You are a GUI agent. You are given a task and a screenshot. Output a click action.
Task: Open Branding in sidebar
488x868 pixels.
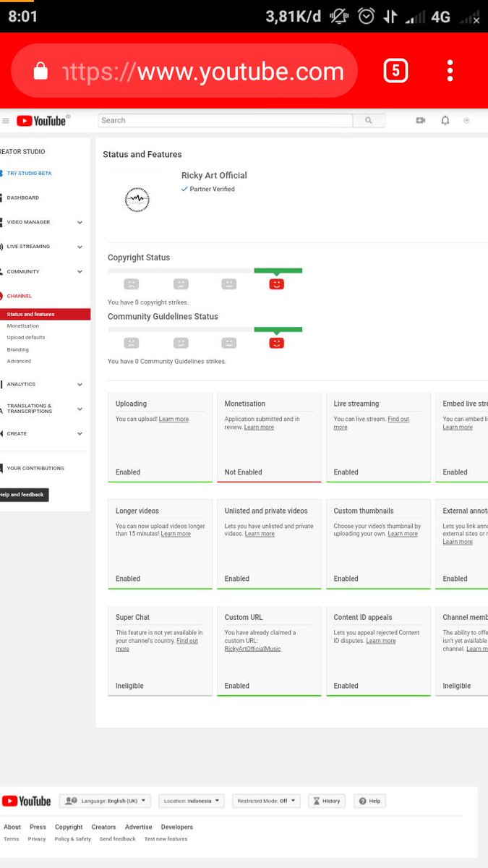[x=18, y=349]
